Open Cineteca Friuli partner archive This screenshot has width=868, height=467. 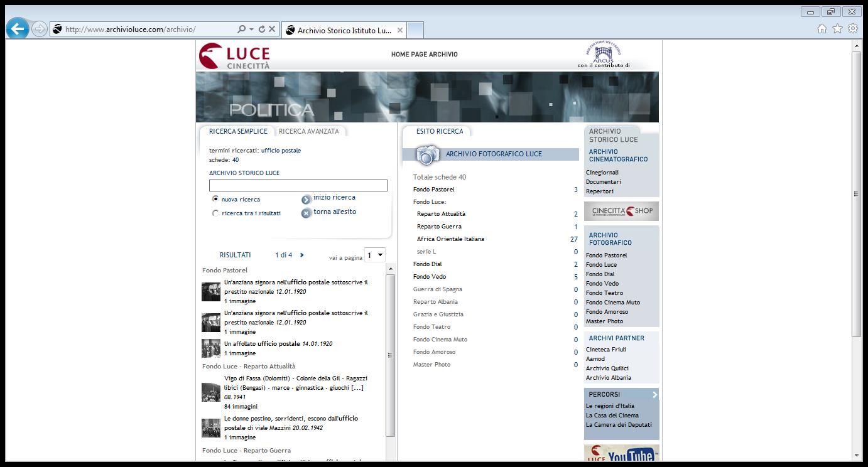(606, 350)
